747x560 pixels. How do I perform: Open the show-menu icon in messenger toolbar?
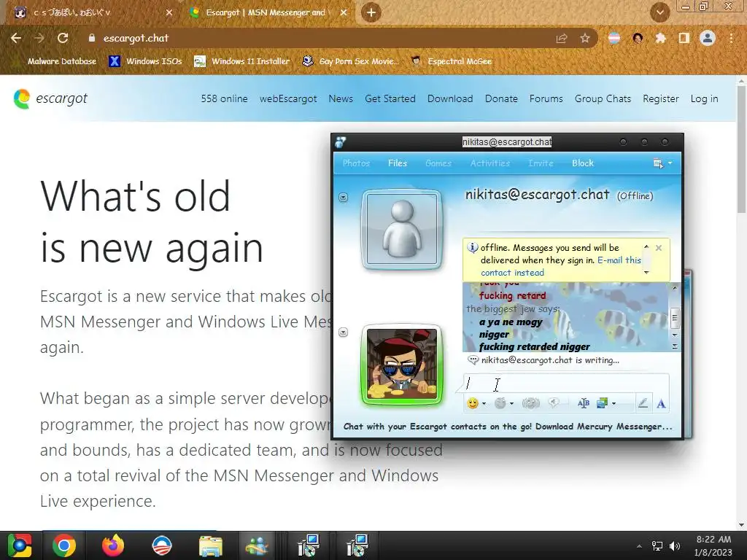coord(658,163)
